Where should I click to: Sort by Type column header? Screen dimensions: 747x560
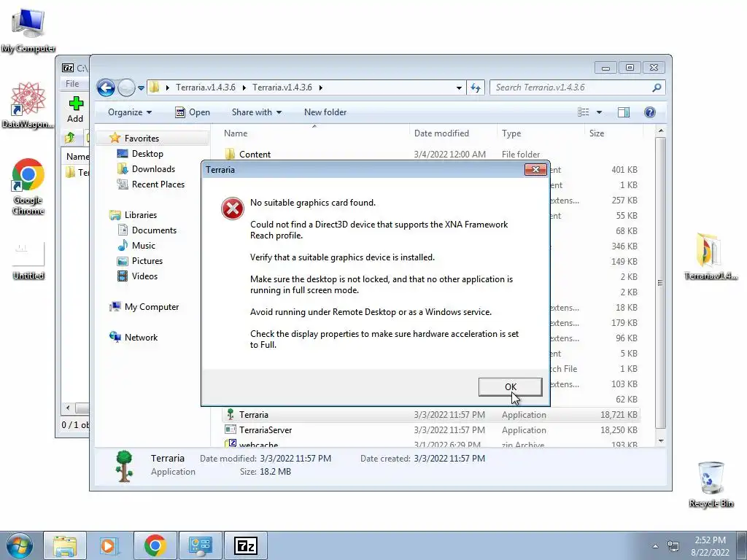(541, 133)
